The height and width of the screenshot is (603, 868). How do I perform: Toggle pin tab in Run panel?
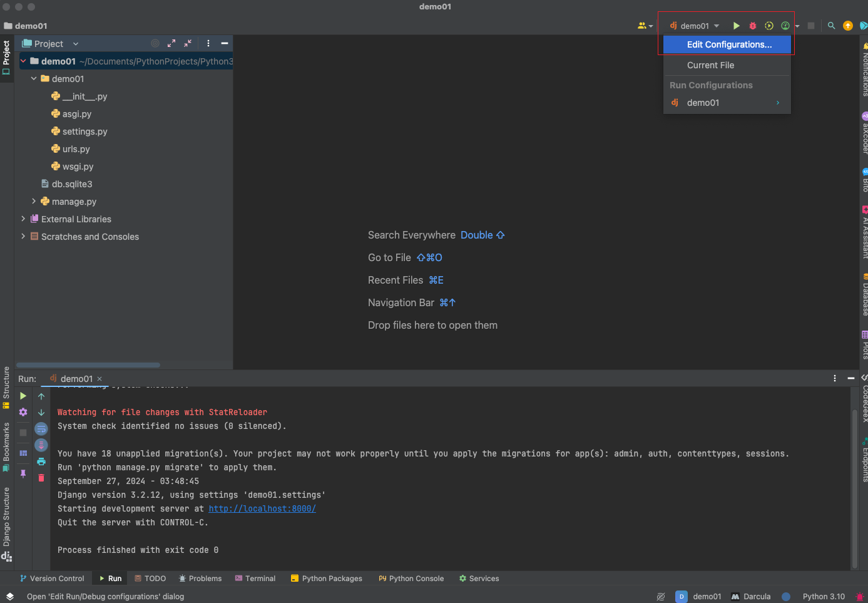pyautogui.click(x=23, y=474)
